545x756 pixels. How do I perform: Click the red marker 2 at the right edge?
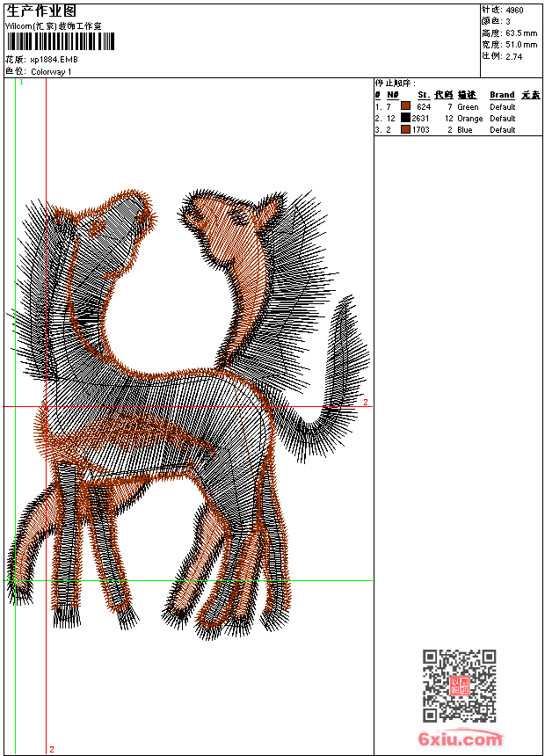click(366, 403)
